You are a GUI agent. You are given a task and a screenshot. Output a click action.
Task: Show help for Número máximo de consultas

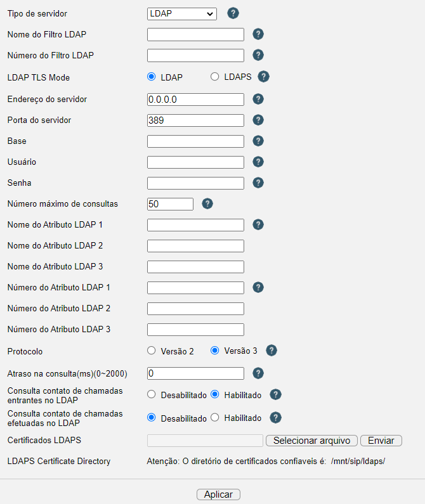tap(207, 204)
